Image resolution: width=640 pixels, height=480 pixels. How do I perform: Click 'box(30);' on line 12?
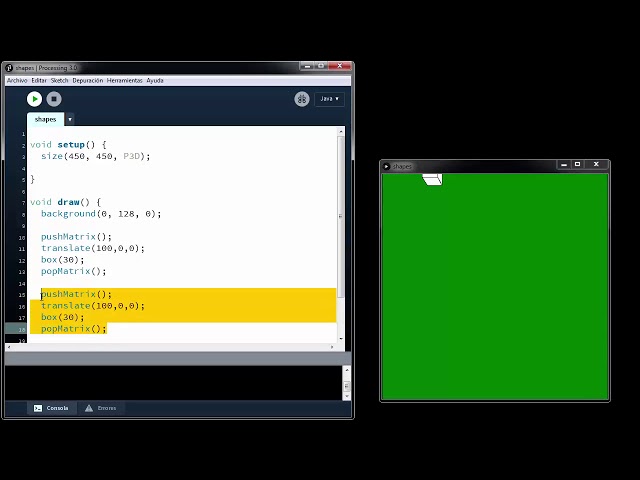point(62,260)
